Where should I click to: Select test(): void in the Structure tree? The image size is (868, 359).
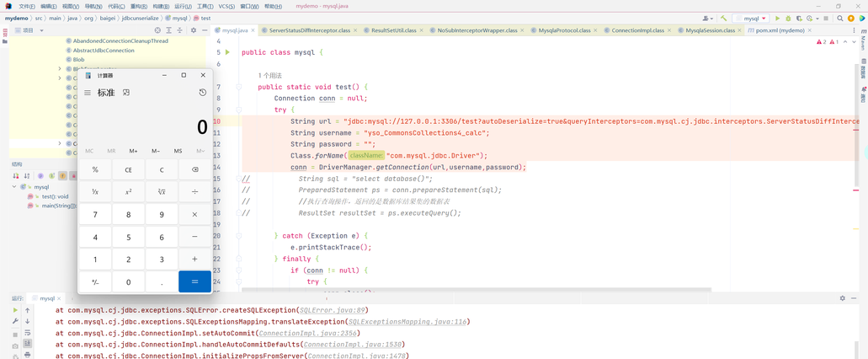pyautogui.click(x=55, y=196)
